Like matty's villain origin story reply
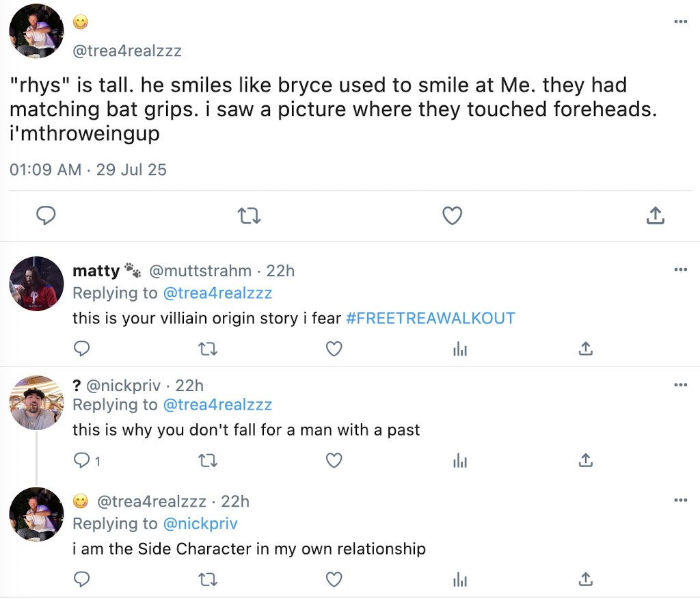 click(x=334, y=349)
